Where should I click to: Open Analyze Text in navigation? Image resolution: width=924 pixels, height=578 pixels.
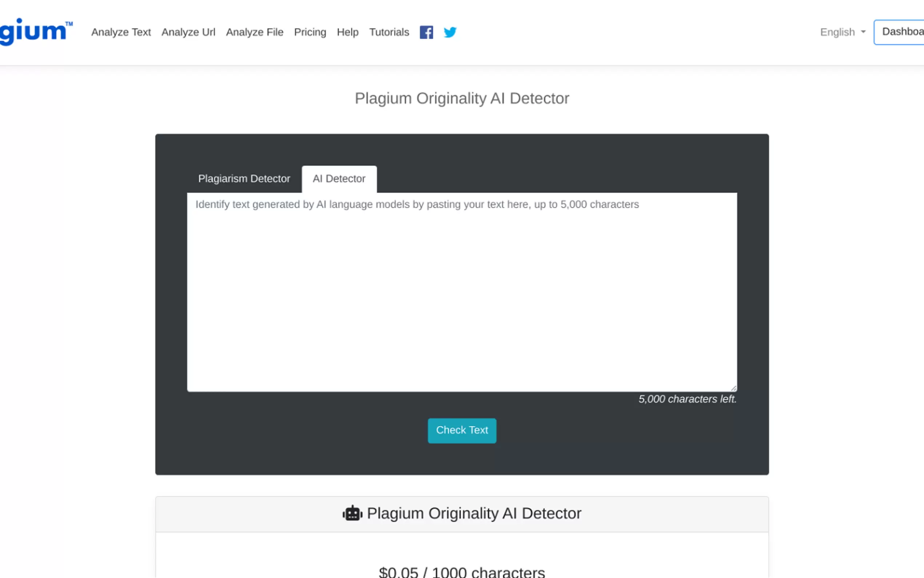121,32
